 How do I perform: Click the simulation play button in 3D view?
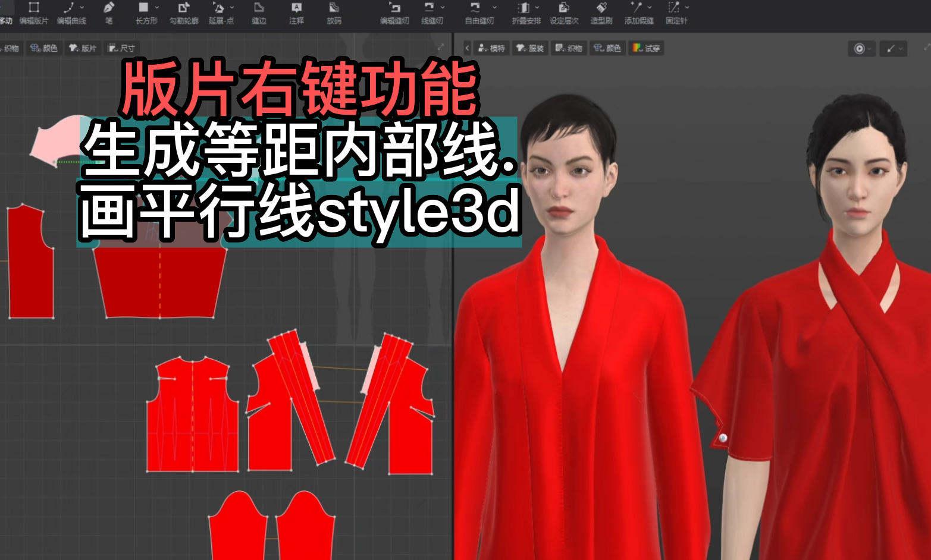[x=859, y=49]
